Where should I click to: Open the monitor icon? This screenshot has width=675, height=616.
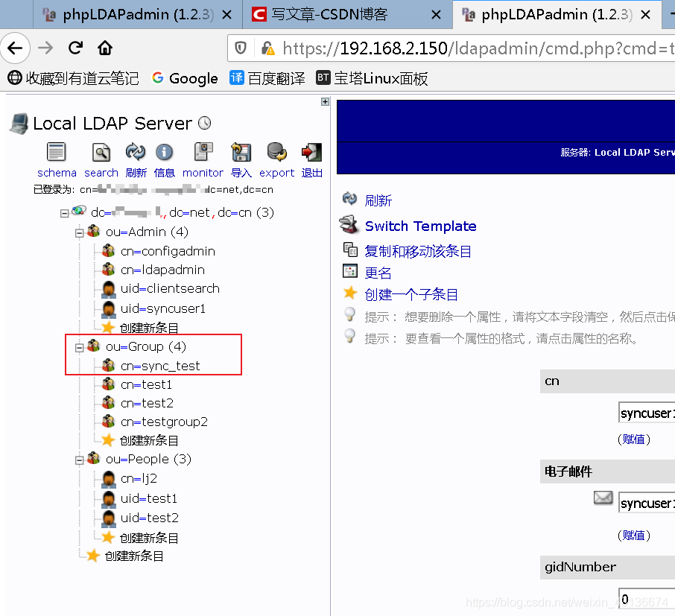tap(203, 153)
